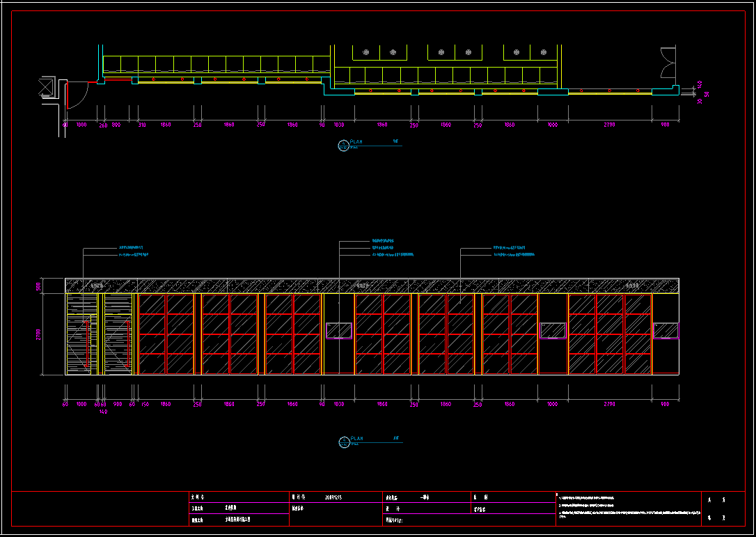Select the vertical 500 dimension at left
This screenshot has height=537, width=756.
pos(39,286)
